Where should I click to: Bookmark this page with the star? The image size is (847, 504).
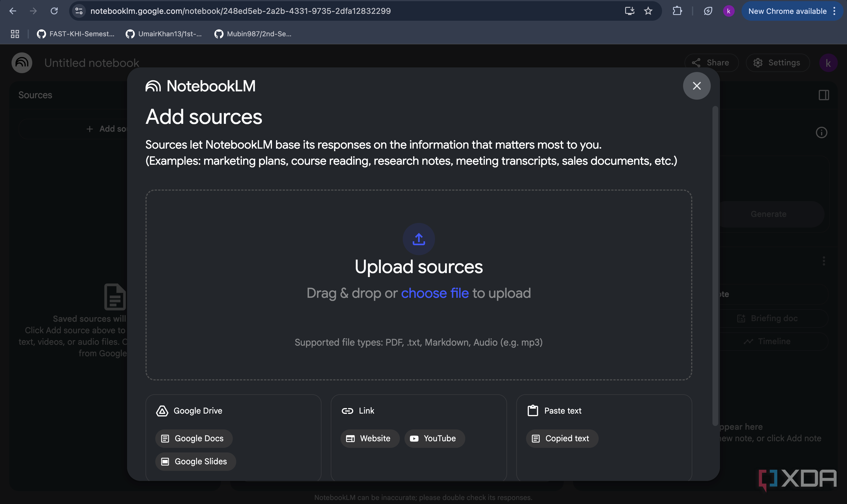648,11
